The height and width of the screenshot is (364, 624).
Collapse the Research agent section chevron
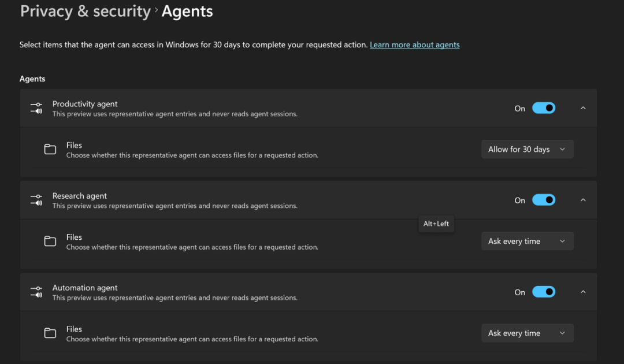583,200
